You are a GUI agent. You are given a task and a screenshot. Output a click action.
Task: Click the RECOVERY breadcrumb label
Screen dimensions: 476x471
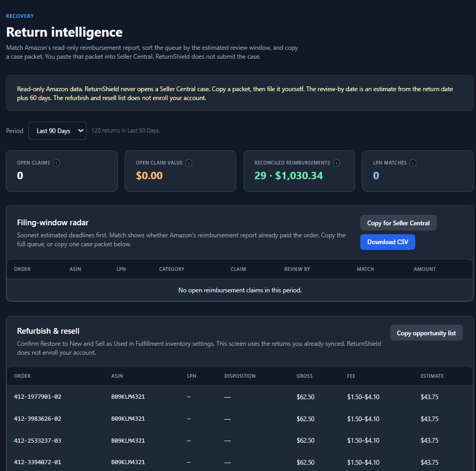[20, 16]
